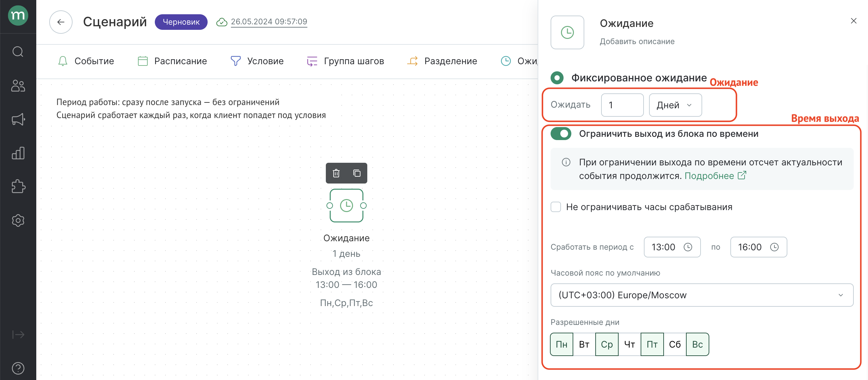868x380 pixels.
Task: Click the cloud saved status icon
Action: click(222, 22)
